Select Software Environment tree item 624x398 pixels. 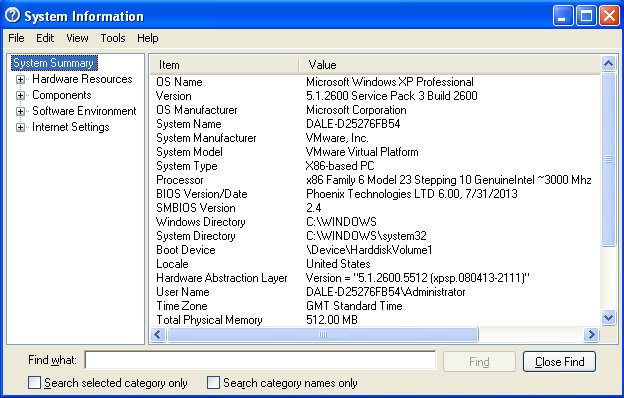84,111
